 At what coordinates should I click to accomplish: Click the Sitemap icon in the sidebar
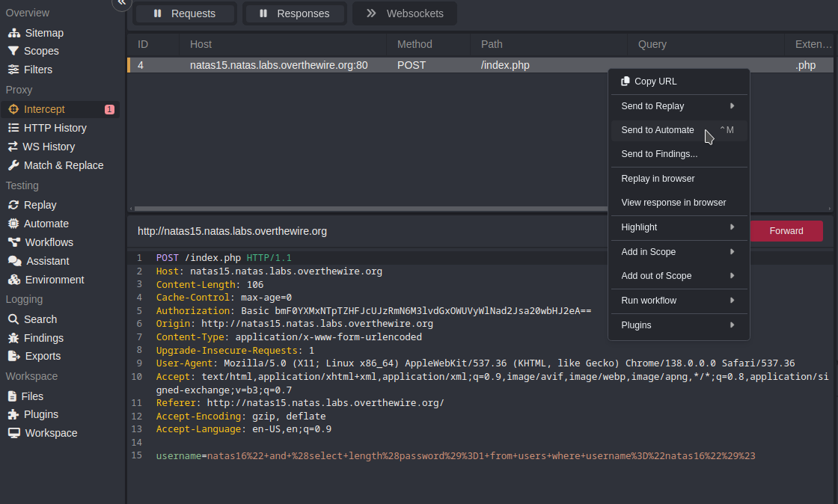(13, 33)
